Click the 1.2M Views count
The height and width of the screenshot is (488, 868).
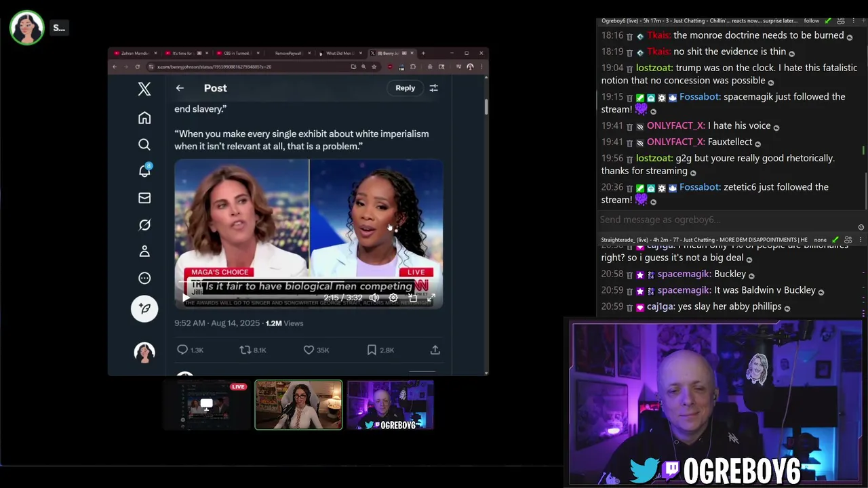click(284, 323)
